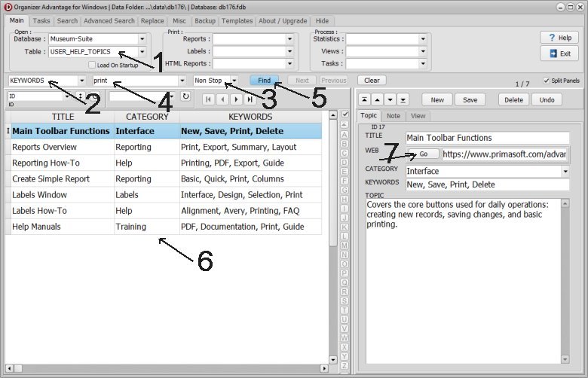The height and width of the screenshot is (378, 588).
Task: Move to bottom record in detail panel
Action: pos(403,99)
